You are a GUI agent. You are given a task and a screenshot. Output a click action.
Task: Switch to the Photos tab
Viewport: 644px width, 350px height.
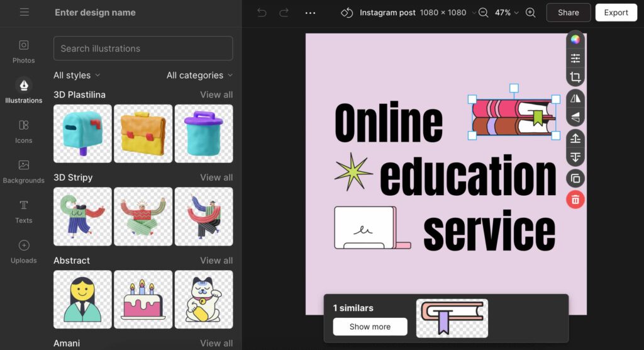point(24,51)
